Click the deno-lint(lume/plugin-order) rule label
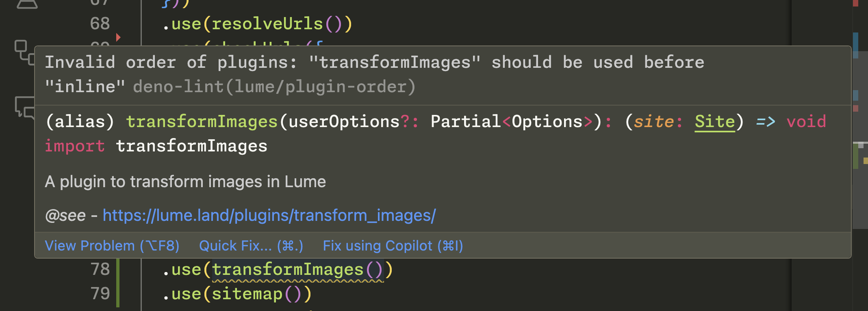Screen dimensions: 868x311 coord(274,86)
